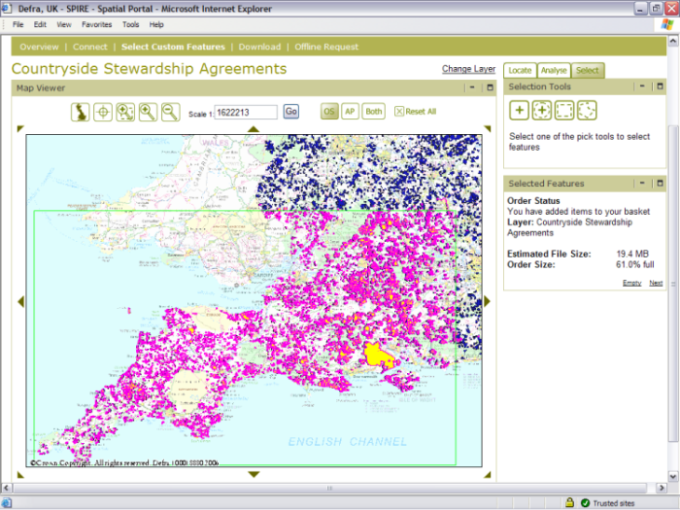Choose the single point pick tool

click(x=519, y=110)
